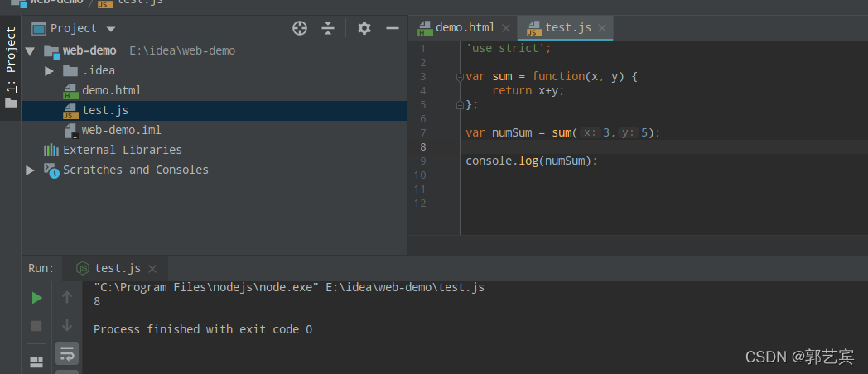
Task: Click the restore layout icon in Run panel
Action: click(36, 362)
